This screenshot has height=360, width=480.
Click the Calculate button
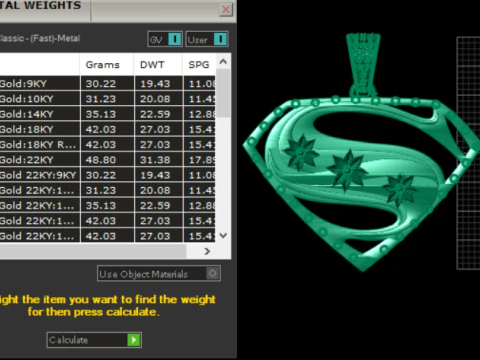[x=94, y=340]
